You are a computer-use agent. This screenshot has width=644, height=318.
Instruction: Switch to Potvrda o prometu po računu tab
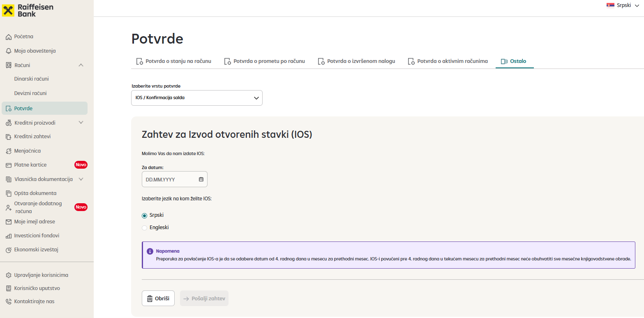265,61
